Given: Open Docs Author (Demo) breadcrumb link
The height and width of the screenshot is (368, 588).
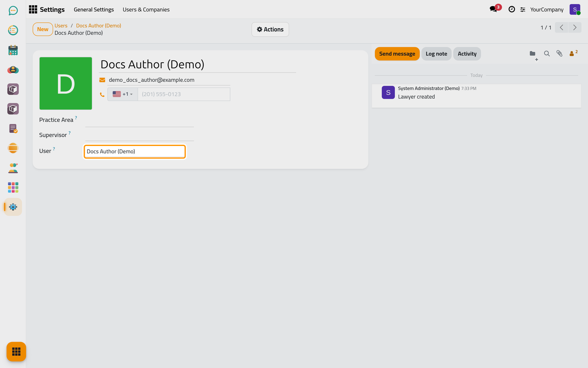Looking at the screenshot, I should pyautogui.click(x=98, y=25).
